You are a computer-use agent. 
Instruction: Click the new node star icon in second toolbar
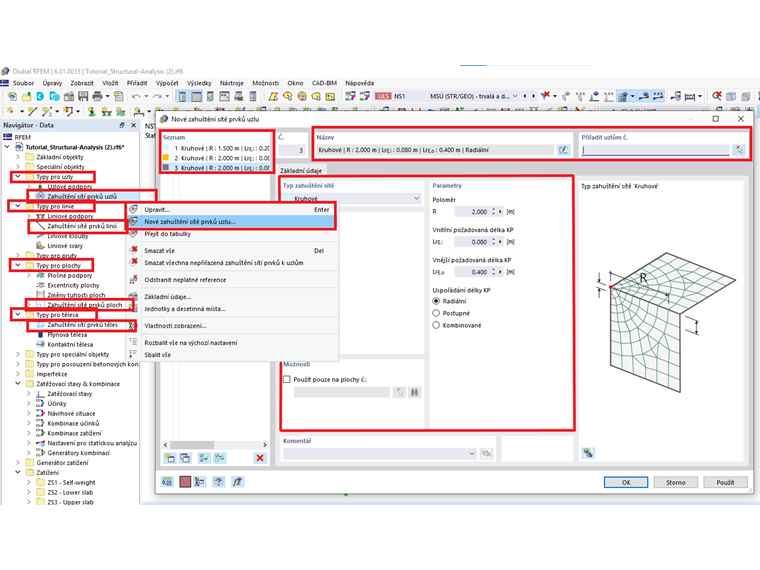[x=11, y=112]
